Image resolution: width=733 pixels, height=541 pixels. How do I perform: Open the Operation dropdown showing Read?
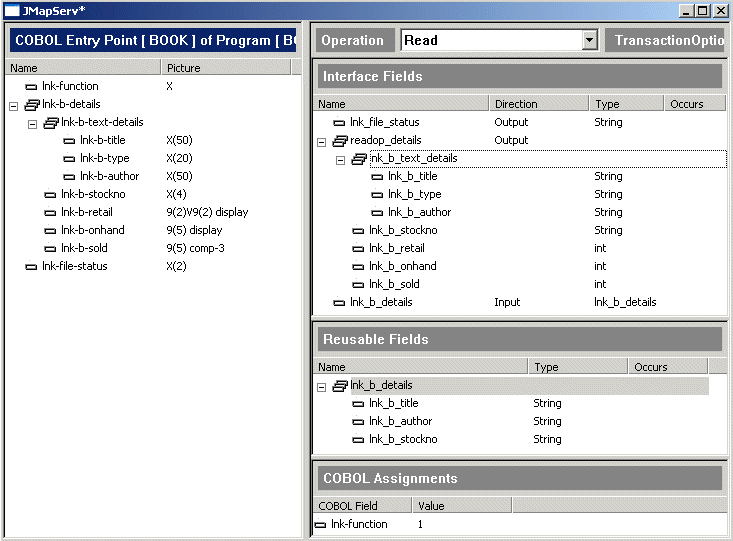click(x=589, y=40)
